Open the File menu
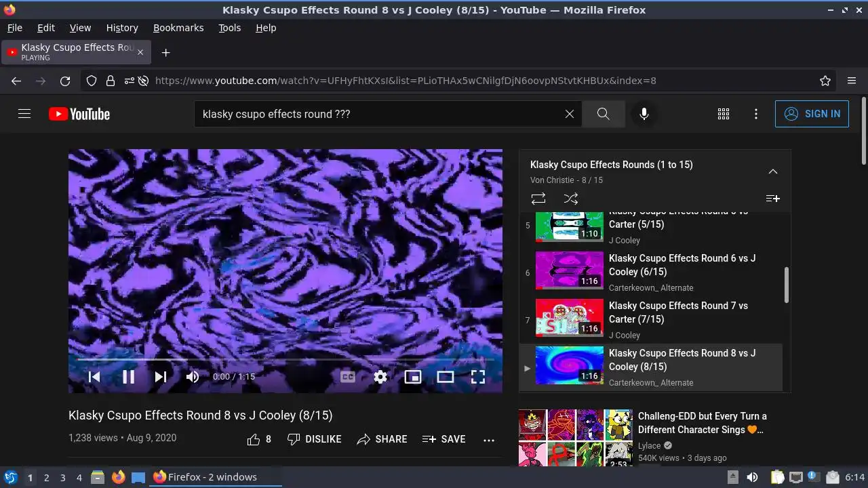The image size is (868, 488). [14, 28]
